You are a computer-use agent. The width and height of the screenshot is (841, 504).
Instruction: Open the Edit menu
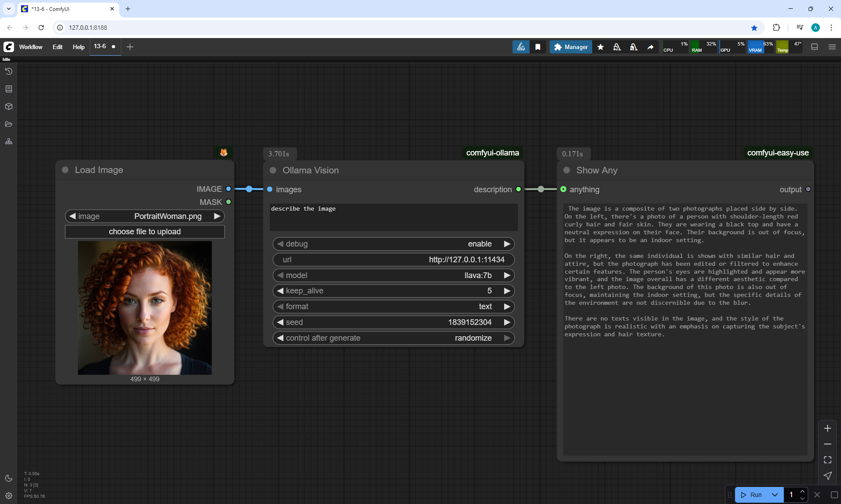click(x=57, y=47)
